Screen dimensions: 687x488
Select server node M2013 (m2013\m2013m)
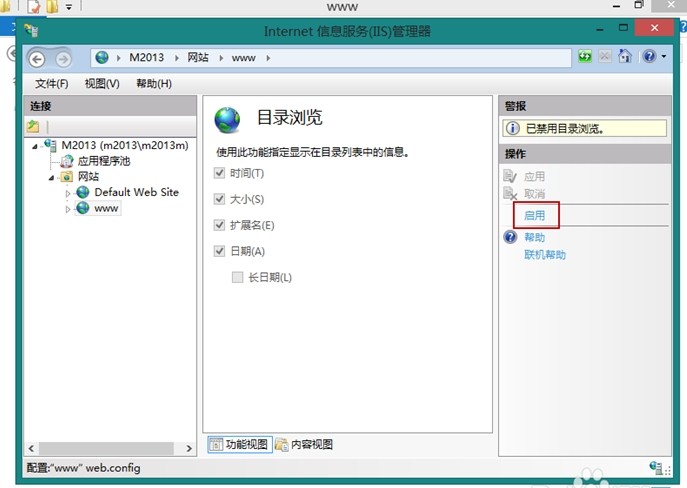coord(124,145)
